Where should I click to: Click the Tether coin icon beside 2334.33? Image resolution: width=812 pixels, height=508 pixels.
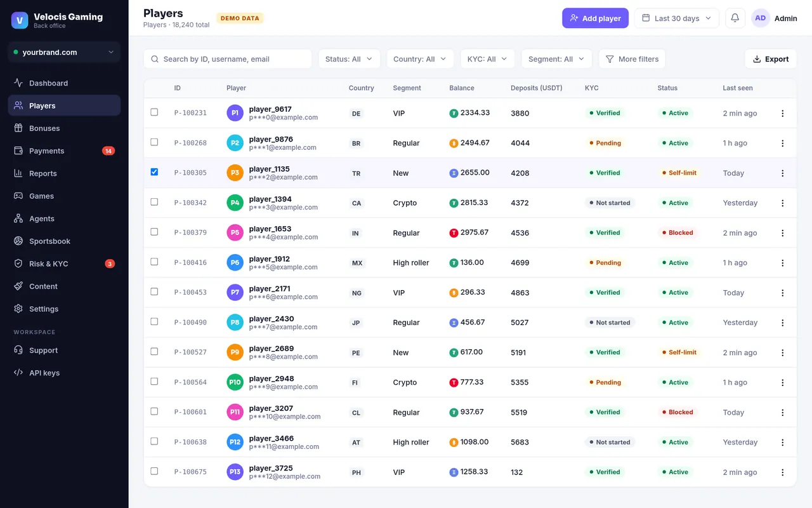[454, 113]
